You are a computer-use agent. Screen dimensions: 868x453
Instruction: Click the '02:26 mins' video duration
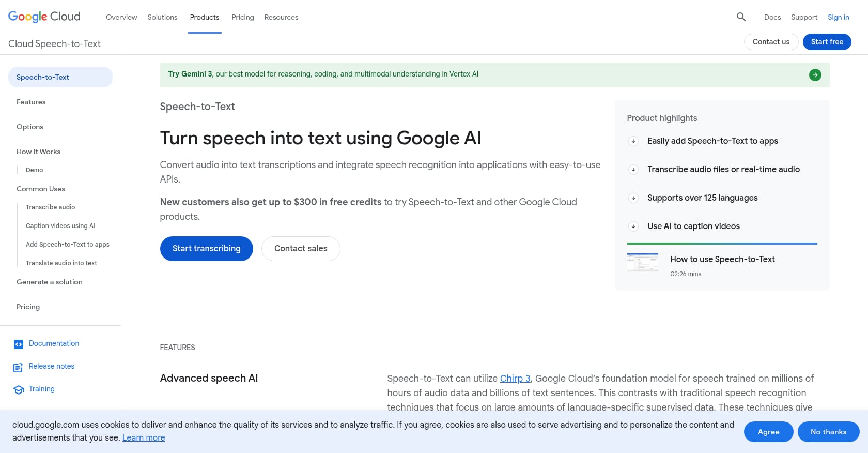point(686,274)
